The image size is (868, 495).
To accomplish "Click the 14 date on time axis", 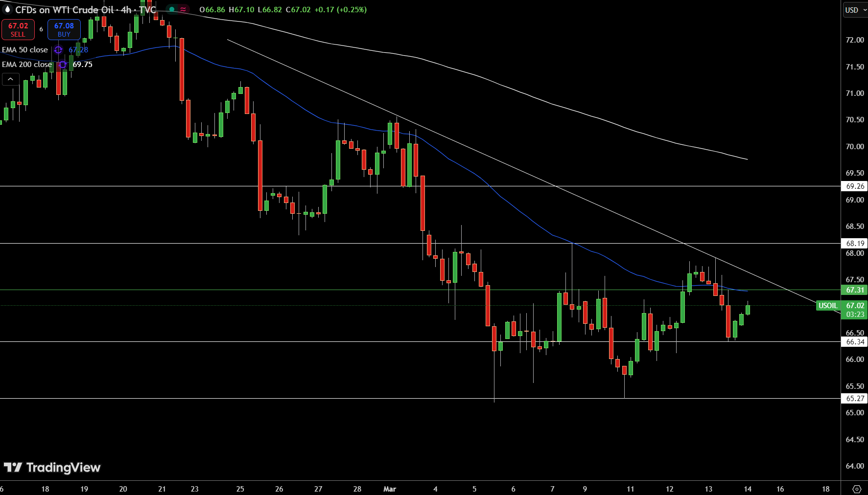I will [x=748, y=489].
